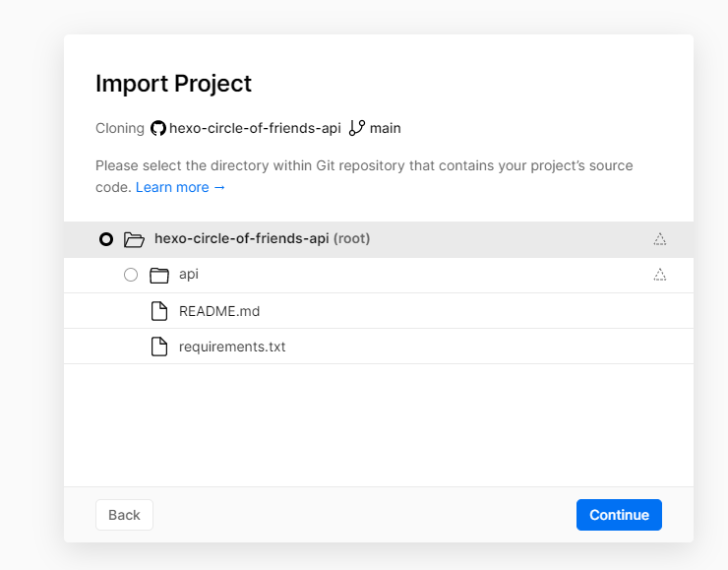Click the api folder icon
728x570 pixels.
click(158, 275)
